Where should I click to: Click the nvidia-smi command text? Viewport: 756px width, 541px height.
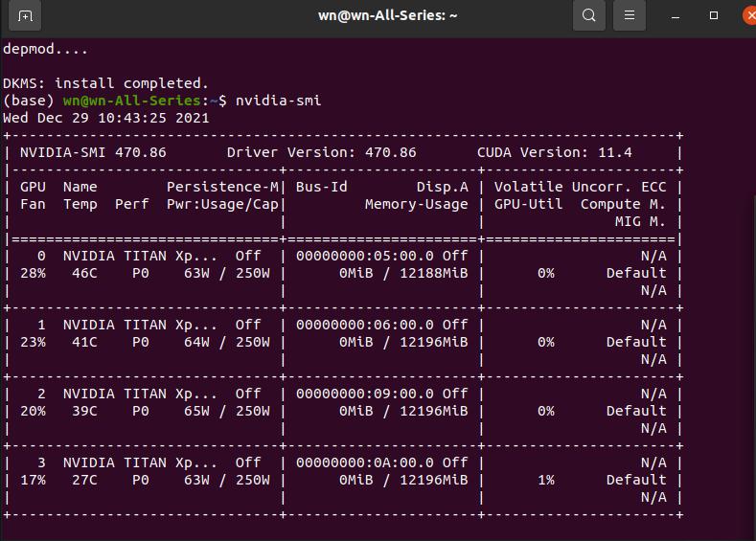(278, 101)
